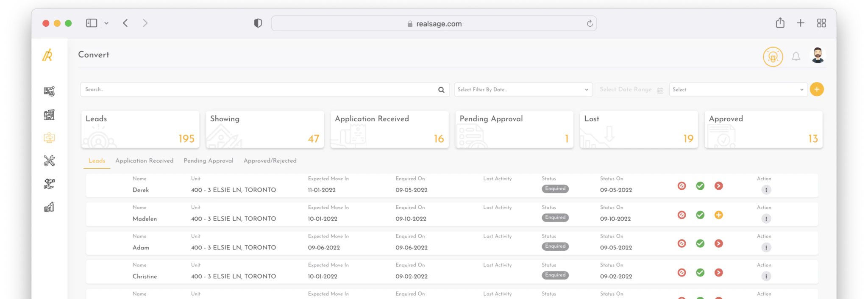Advance Christine's lead with red arrow
Viewport: 868px width, 299px height.
pos(719,272)
